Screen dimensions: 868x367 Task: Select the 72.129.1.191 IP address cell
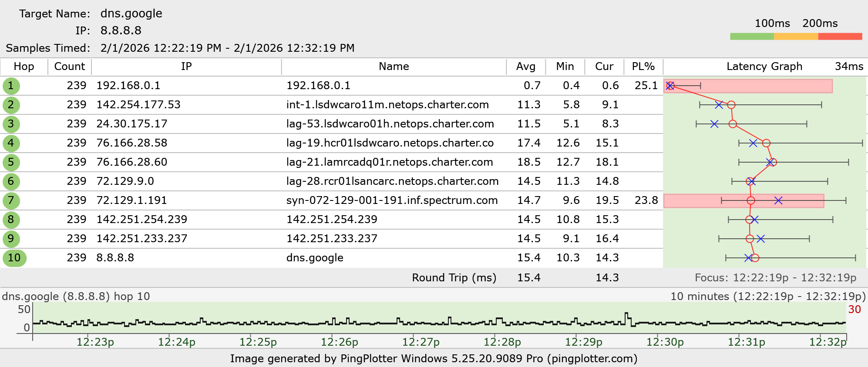tap(131, 200)
